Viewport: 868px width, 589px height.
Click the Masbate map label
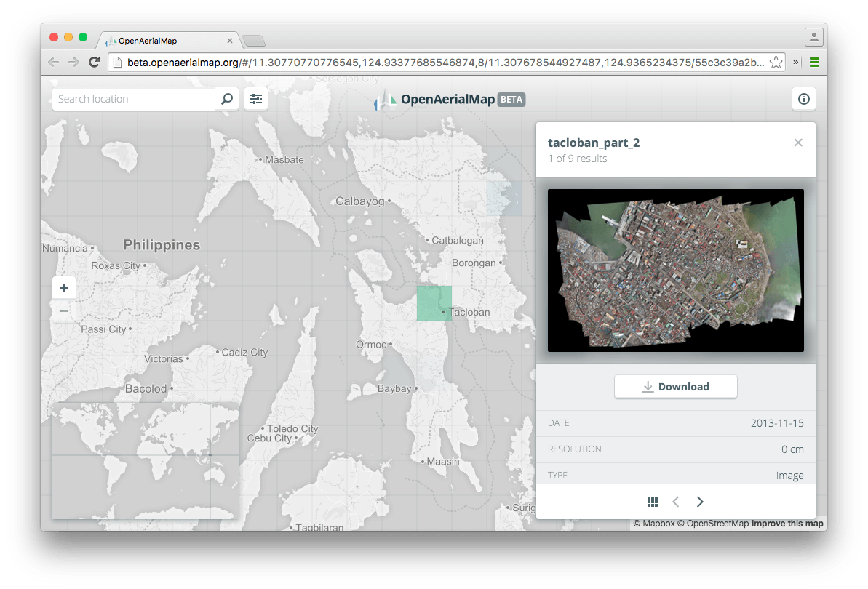[284, 160]
